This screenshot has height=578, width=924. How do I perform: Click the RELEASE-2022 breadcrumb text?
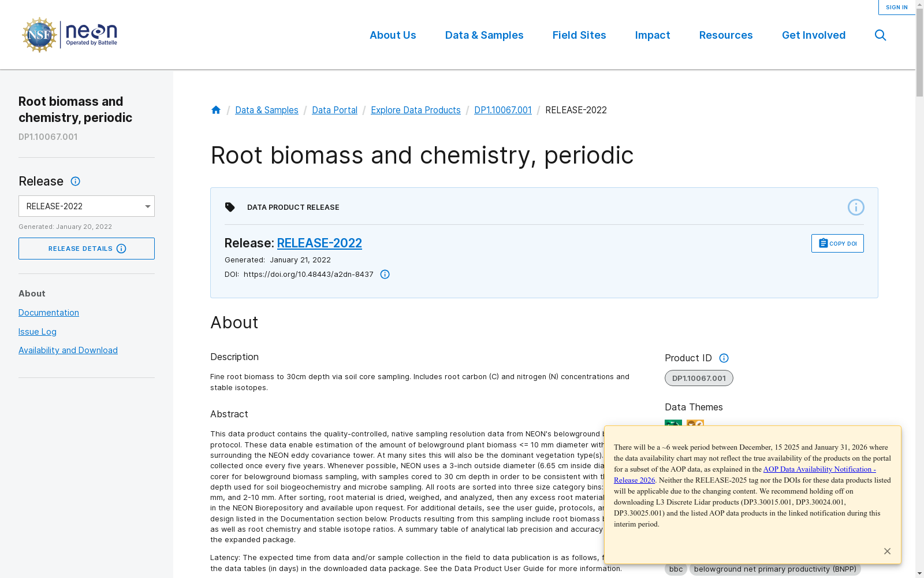(576, 110)
